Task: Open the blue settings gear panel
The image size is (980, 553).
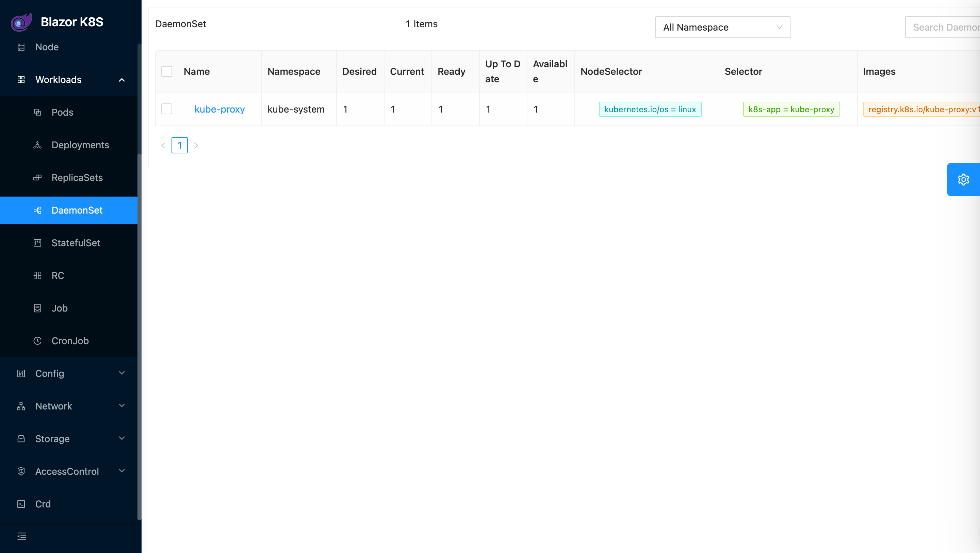Action: 963,180
